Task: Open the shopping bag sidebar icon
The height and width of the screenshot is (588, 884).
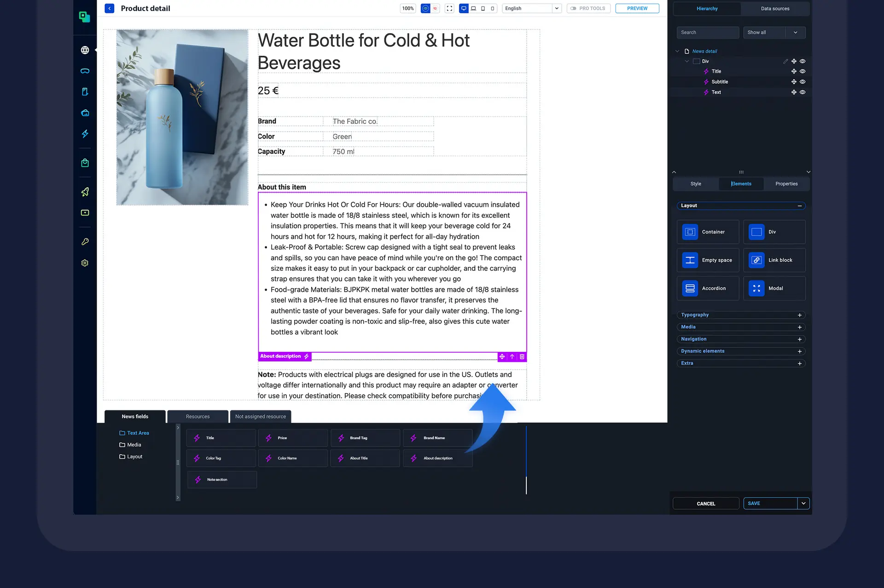Action: [x=85, y=163]
